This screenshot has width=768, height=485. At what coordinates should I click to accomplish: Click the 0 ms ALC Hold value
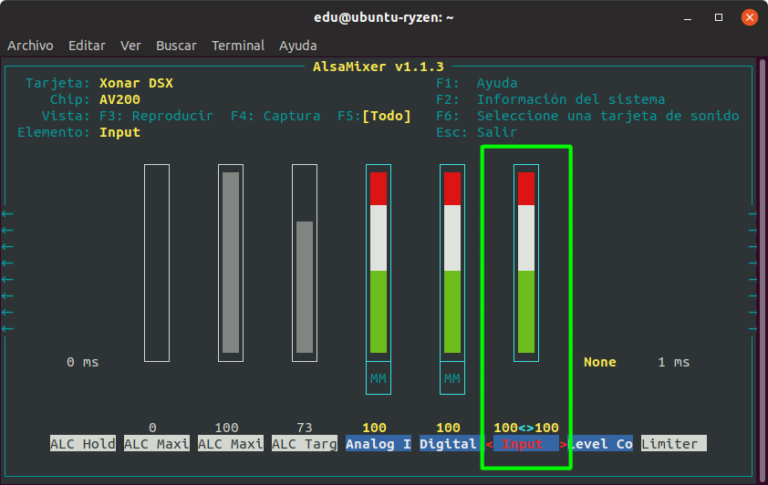tap(83, 362)
